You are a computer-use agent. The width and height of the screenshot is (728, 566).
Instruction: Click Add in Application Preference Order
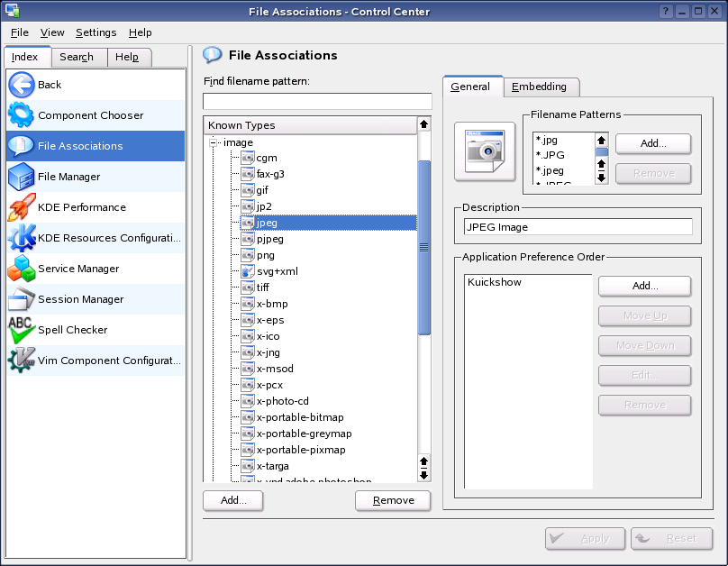[x=645, y=286]
